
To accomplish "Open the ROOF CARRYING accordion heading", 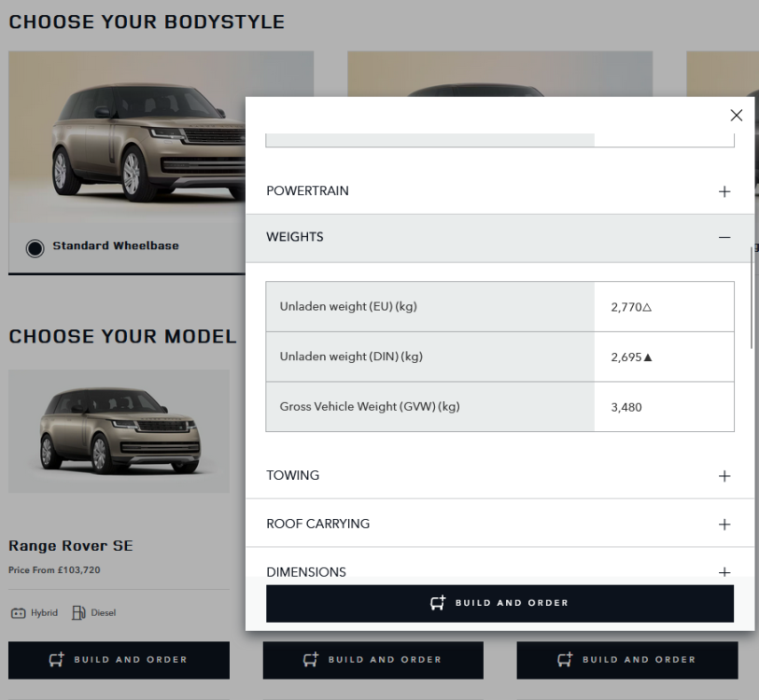I will pyautogui.click(x=318, y=524).
